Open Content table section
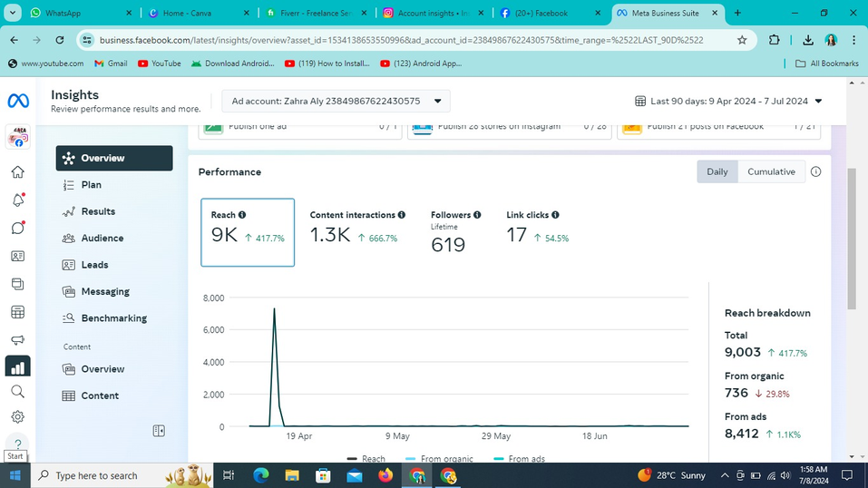This screenshot has height=488, width=868. tap(114, 395)
